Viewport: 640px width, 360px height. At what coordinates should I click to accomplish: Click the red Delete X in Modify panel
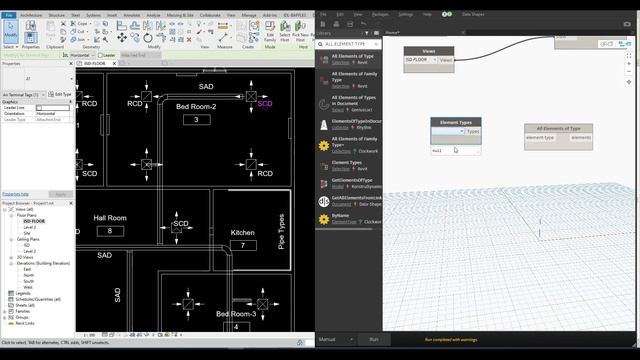(189, 40)
